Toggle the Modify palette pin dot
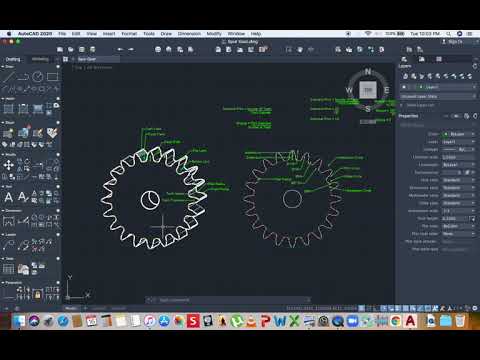Image resolution: width=480 pixels, height=360 pixels. click(58, 155)
